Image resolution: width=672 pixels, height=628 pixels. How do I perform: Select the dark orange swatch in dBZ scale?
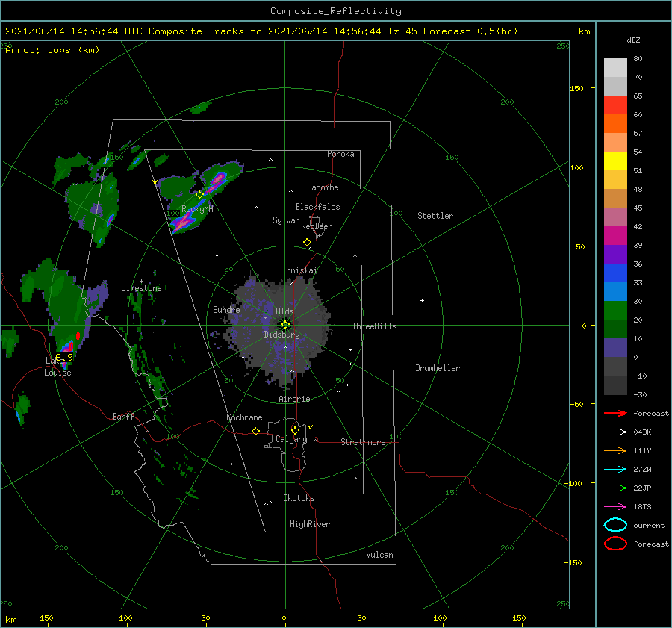click(615, 124)
